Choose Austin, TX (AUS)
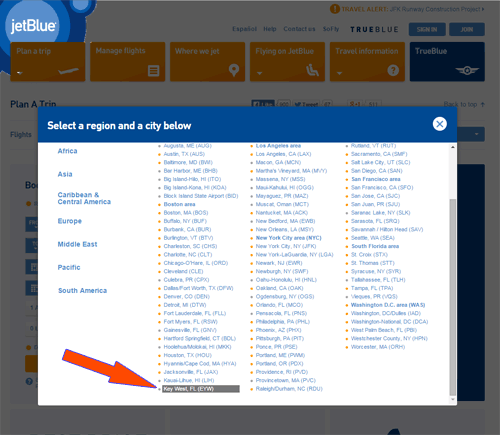Viewport: 500px width, 435px height. click(184, 154)
